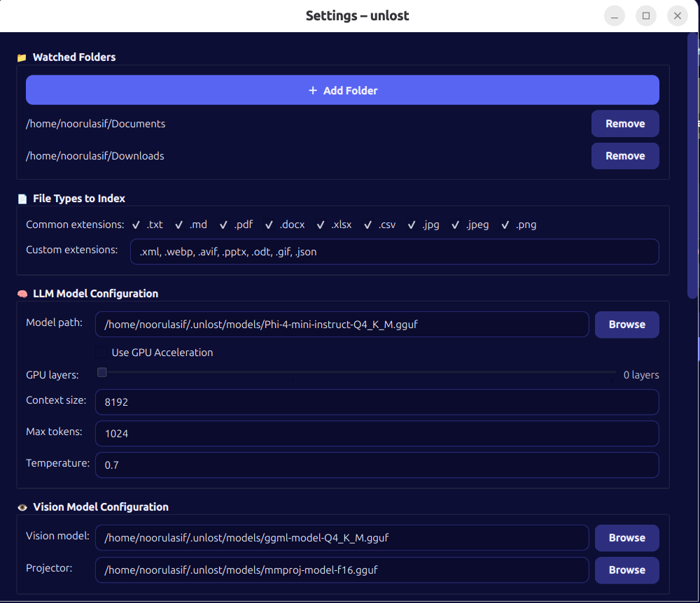Close the Settings – unlost window

click(x=677, y=16)
